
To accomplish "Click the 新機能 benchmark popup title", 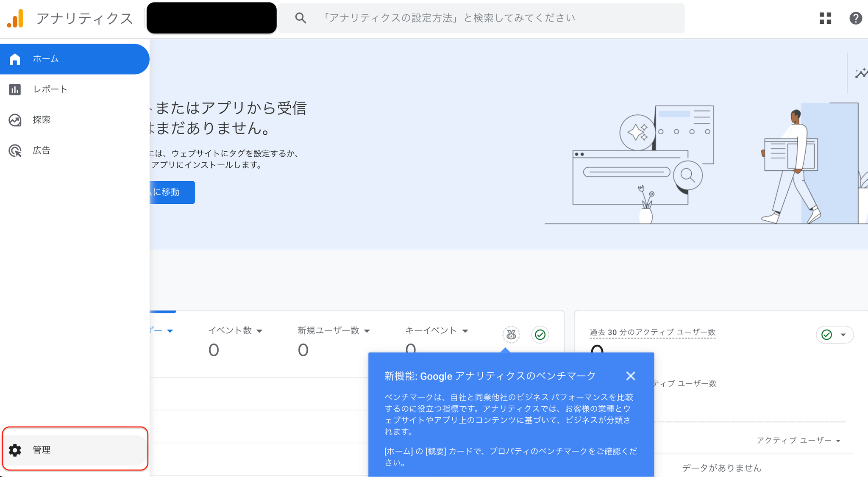I will point(490,376).
